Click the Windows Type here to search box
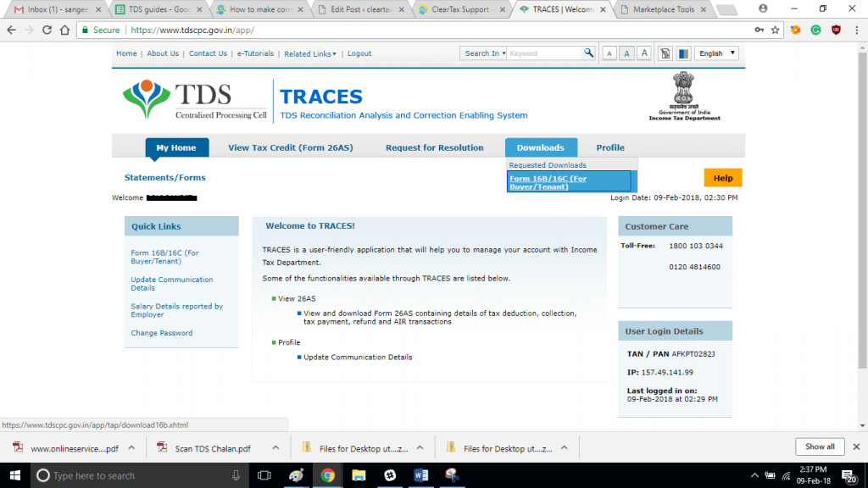Viewport: 868px width, 488px height. (x=141, y=475)
